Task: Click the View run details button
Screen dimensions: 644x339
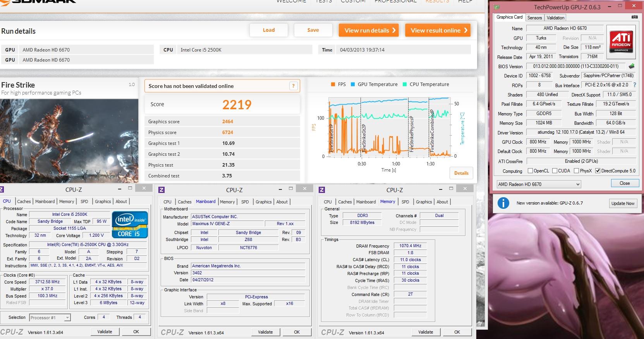Action: tap(369, 30)
